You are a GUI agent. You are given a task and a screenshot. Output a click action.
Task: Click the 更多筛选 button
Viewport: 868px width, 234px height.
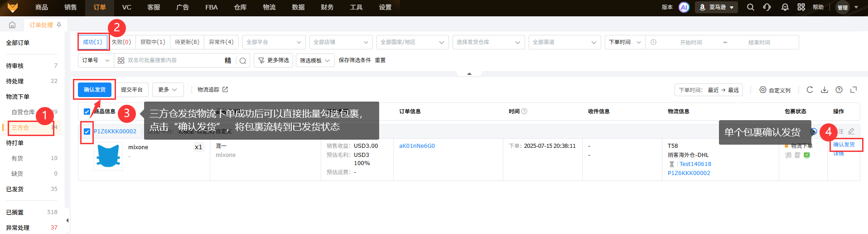tap(273, 60)
